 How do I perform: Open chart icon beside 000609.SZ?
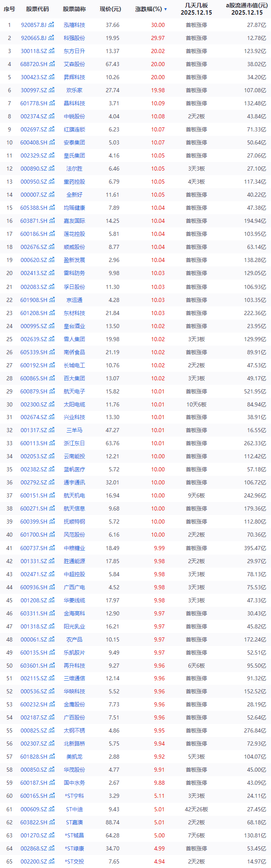(x=52, y=810)
